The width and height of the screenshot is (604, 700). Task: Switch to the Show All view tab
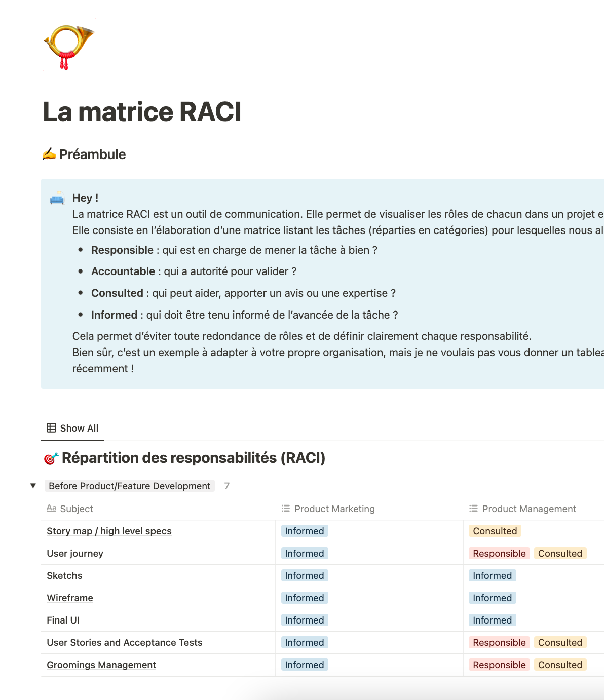(x=73, y=428)
